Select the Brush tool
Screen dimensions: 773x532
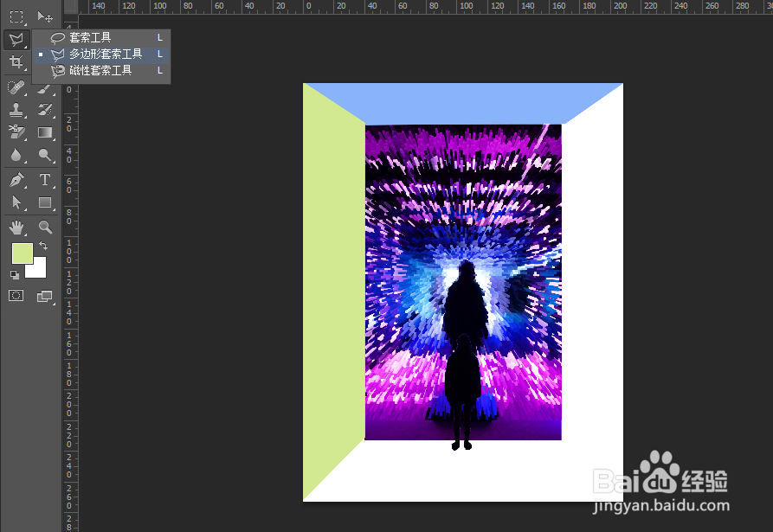pyautogui.click(x=45, y=89)
